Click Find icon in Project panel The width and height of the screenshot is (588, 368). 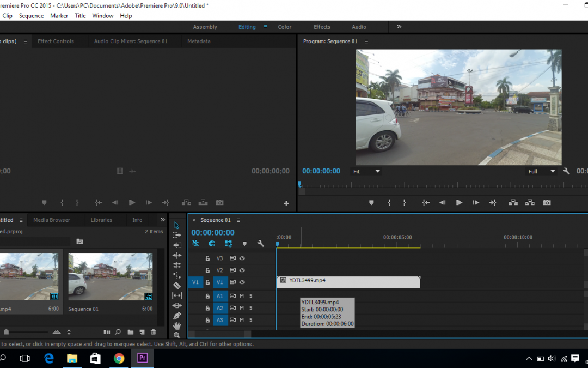pos(118,332)
